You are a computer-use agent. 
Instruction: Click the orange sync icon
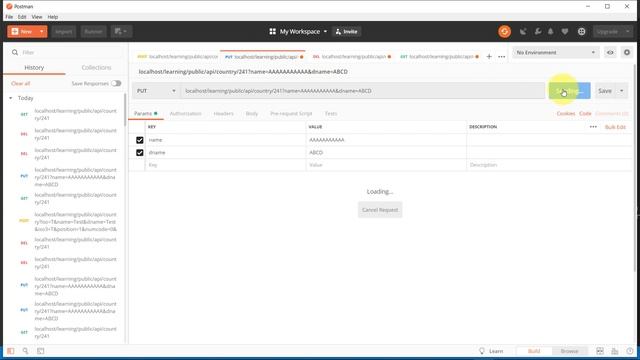[x=504, y=31]
